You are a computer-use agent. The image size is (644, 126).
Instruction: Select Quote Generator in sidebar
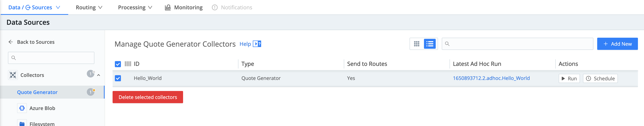37,92
